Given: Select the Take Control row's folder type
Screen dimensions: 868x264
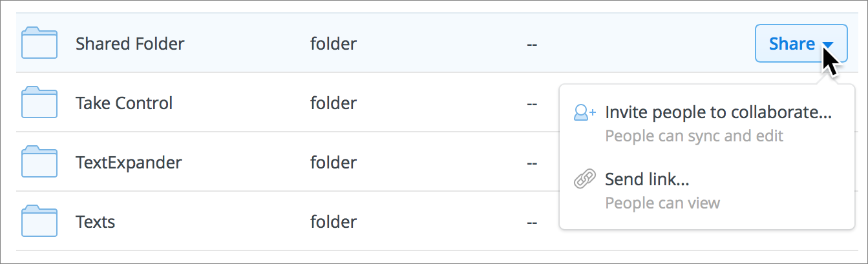Looking at the screenshot, I should (333, 103).
